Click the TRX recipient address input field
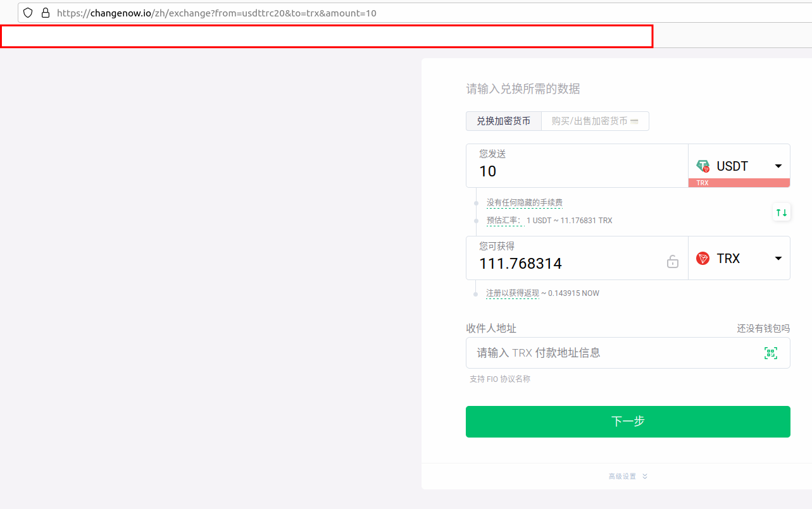The image size is (812, 509). pyautogui.click(x=628, y=353)
